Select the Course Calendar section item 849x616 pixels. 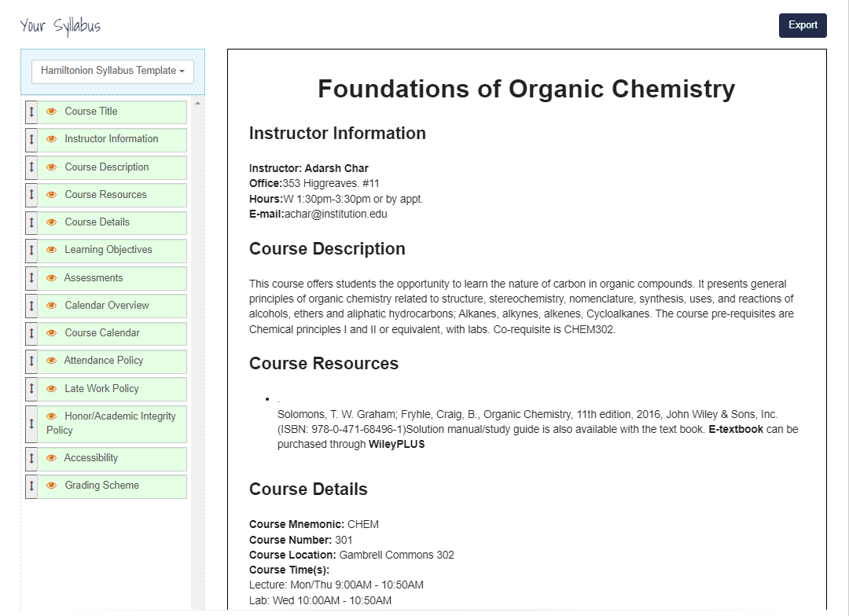coord(102,333)
